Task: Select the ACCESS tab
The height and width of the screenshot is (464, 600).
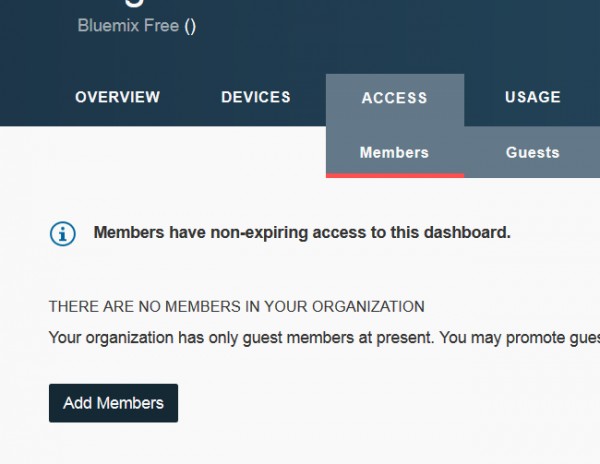Action: pyautogui.click(x=395, y=98)
